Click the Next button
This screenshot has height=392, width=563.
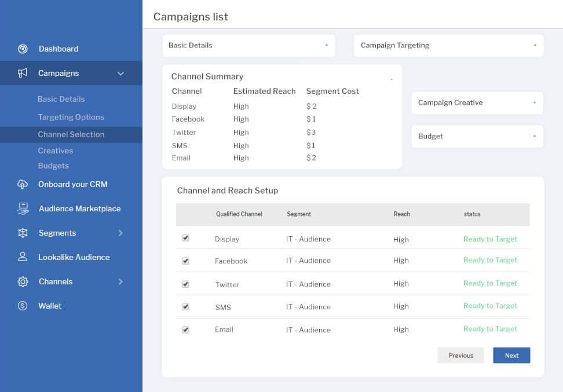point(511,356)
